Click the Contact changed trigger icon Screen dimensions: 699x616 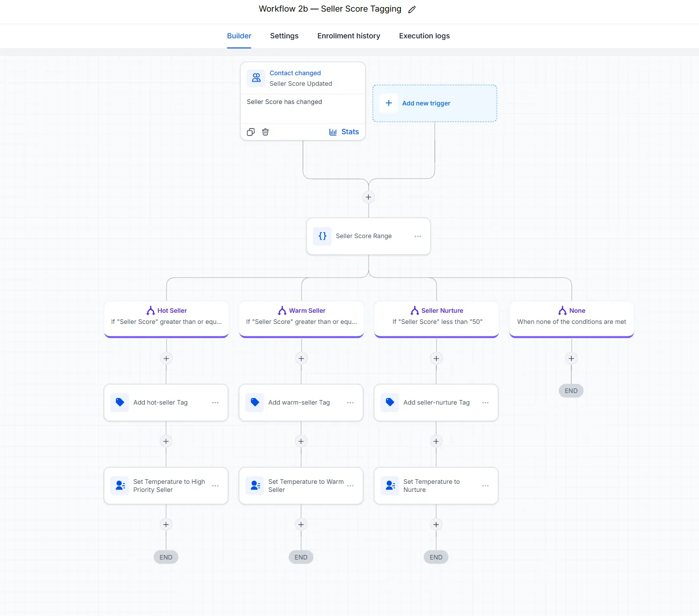(256, 78)
